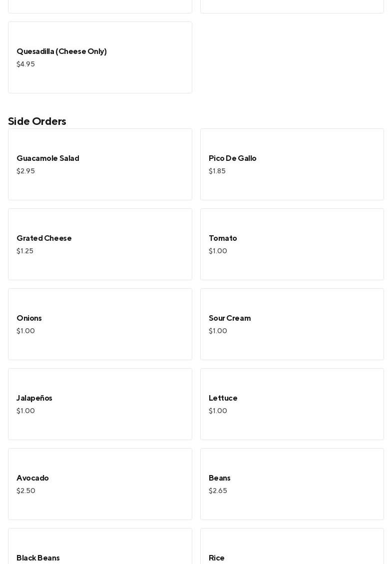This screenshot has height=564, width=392.
Task: Select Jalapeños from Side Orders
Action: click(x=100, y=404)
